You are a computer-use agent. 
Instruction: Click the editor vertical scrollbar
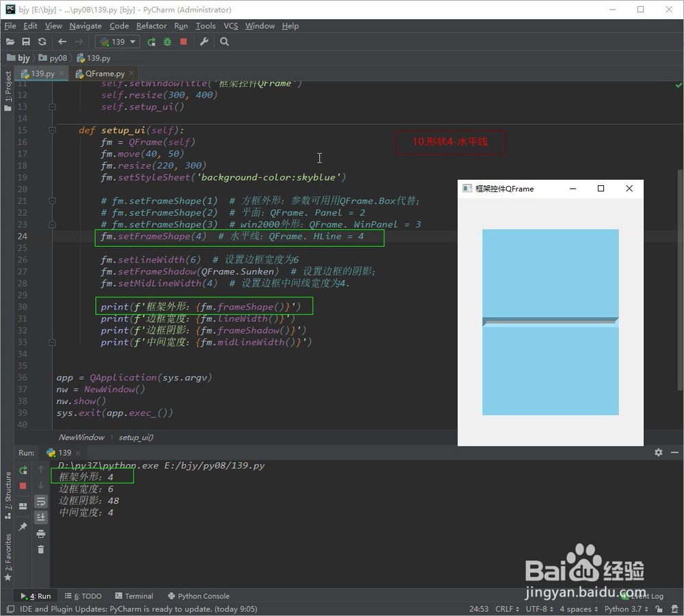coord(680,279)
